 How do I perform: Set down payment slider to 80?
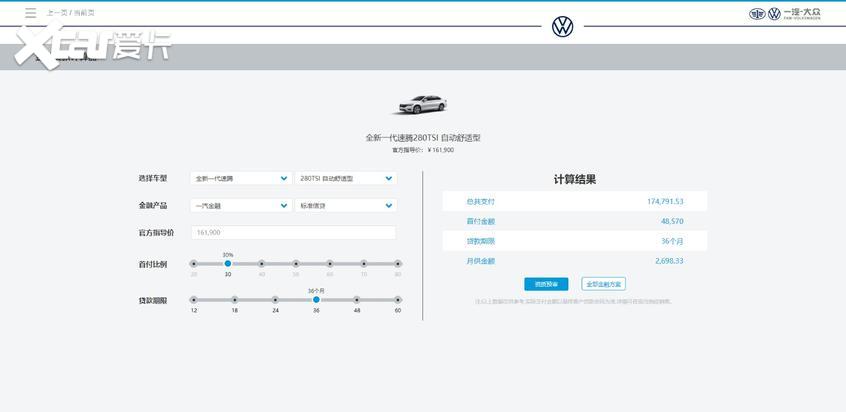(398, 264)
